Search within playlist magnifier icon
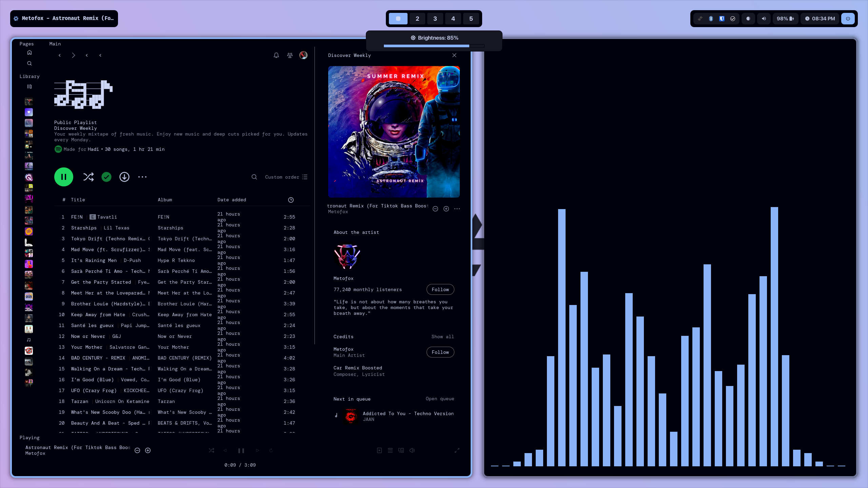Image resolution: width=868 pixels, height=488 pixels. coord(254,177)
